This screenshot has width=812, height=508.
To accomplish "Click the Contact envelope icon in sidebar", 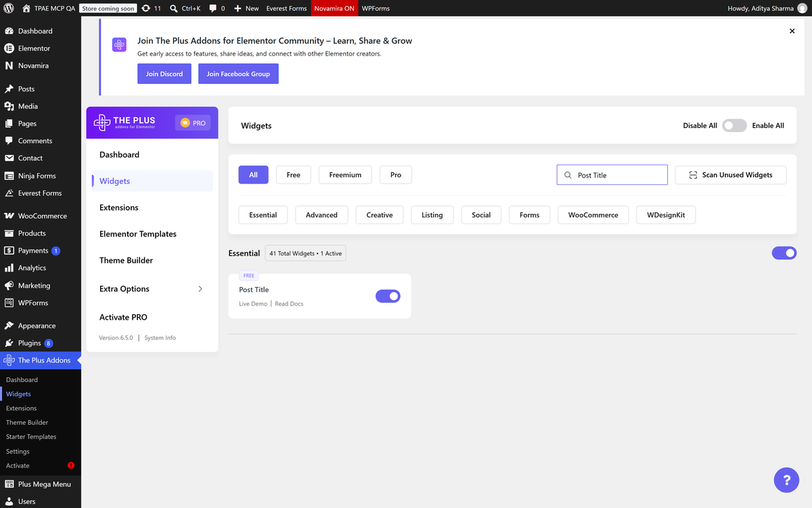I will pyautogui.click(x=9, y=158).
